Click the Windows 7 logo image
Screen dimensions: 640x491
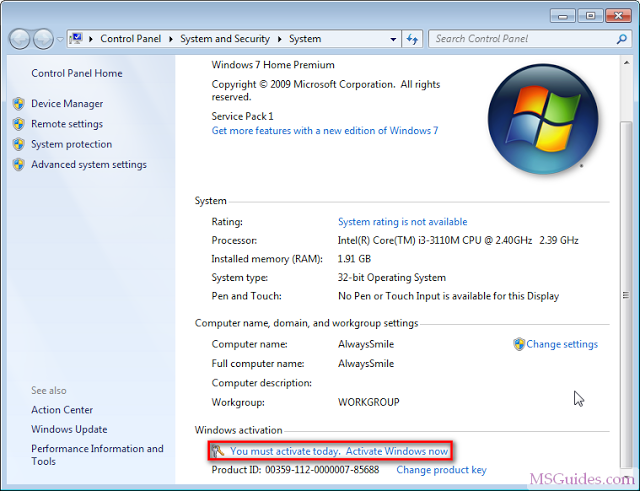[543, 119]
